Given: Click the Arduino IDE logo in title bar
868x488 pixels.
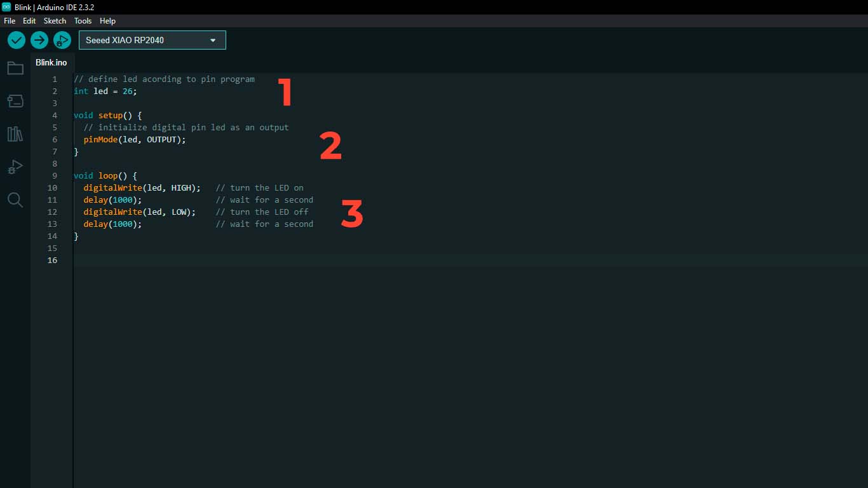Looking at the screenshot, I should (6, 7).
